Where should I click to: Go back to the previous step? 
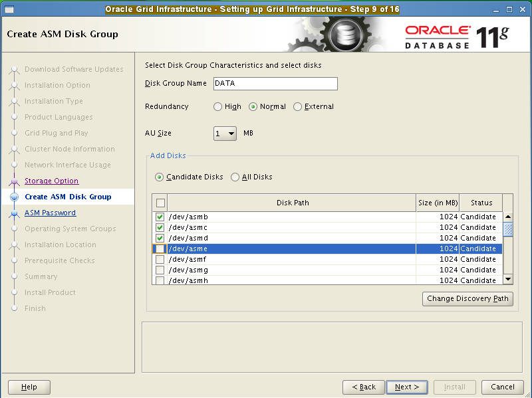(x=363, y=387)
